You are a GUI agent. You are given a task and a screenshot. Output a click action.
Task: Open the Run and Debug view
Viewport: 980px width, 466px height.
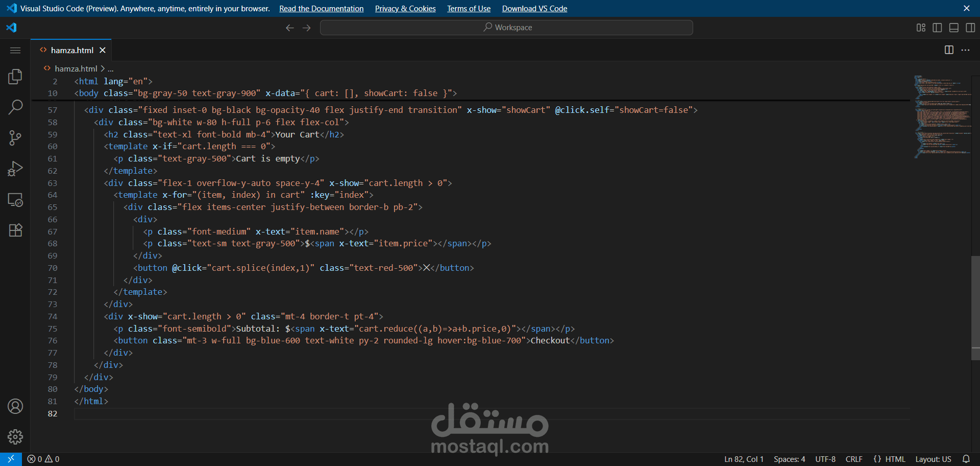click(15, 169)
